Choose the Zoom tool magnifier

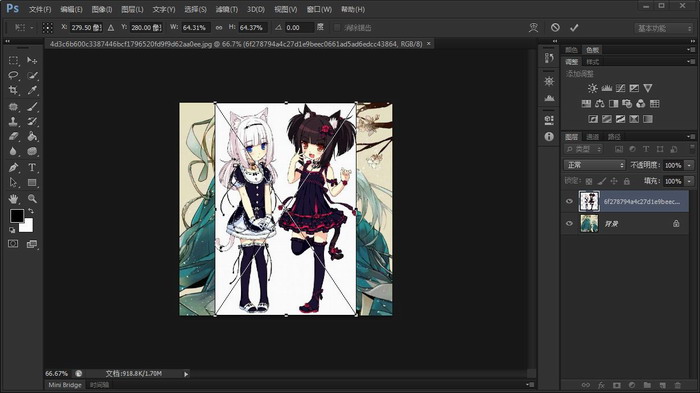pos(32,198)
